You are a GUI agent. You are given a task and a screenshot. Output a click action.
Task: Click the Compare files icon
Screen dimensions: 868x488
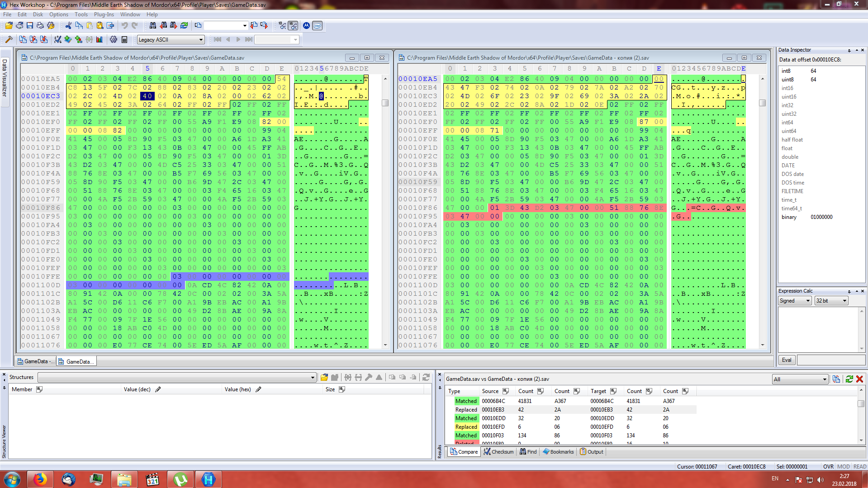23,40
